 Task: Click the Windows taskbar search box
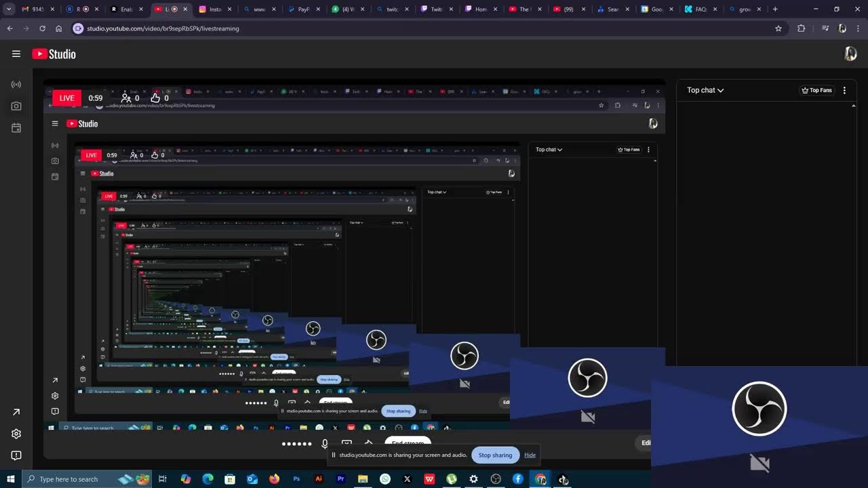pos(87,479)
